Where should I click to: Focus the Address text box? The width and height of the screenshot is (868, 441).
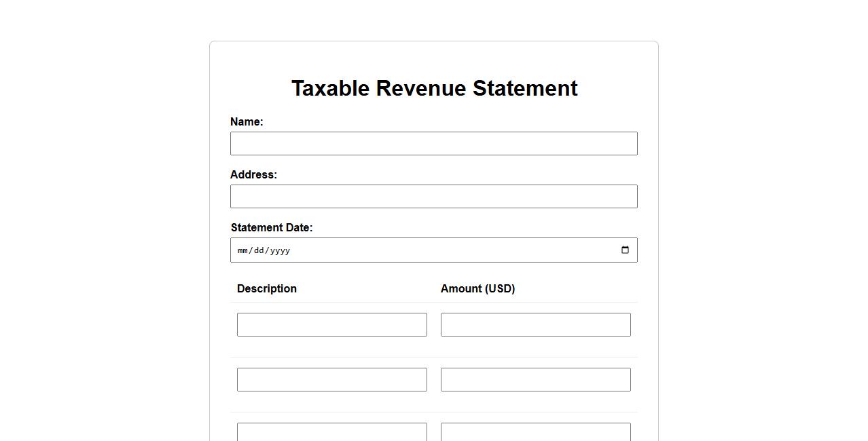click(433, 197)
